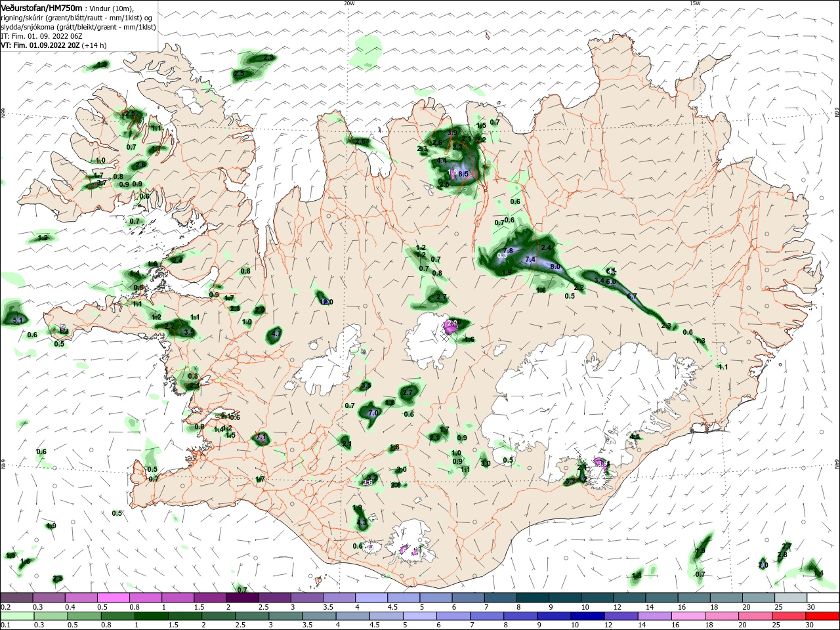Click the 20W longitude label
Viewport: 840px width, 630px height.
coord(349,3)
